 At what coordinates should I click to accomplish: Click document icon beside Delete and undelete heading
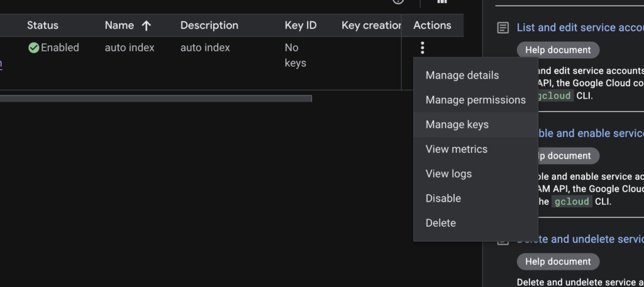click(x=502, y=241)
